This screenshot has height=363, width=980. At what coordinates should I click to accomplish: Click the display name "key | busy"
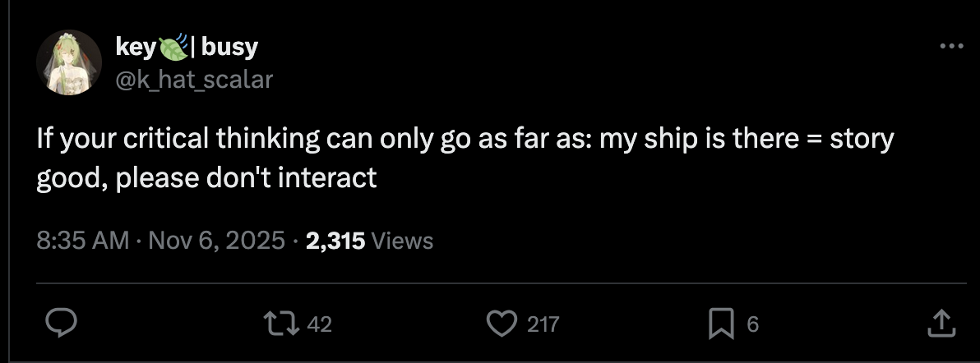187,47
